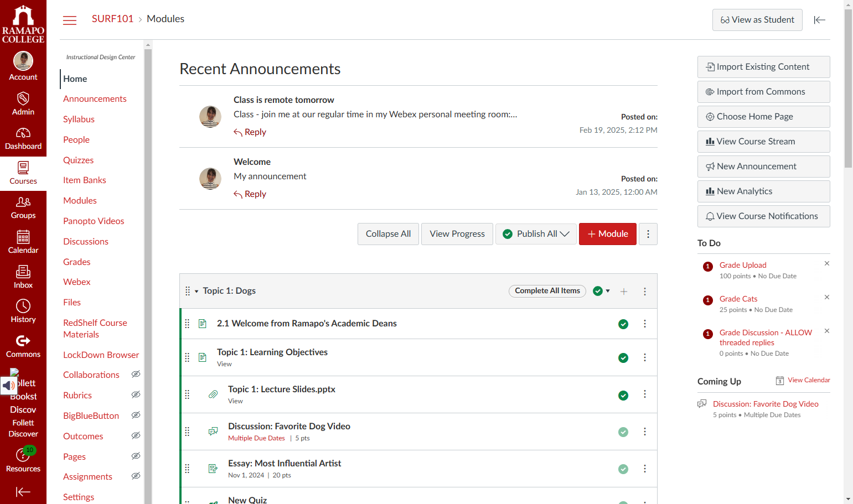Dismiss Grade Upload to-do item
Viewport: 853px width, 504px height.
tap(827, 263)
